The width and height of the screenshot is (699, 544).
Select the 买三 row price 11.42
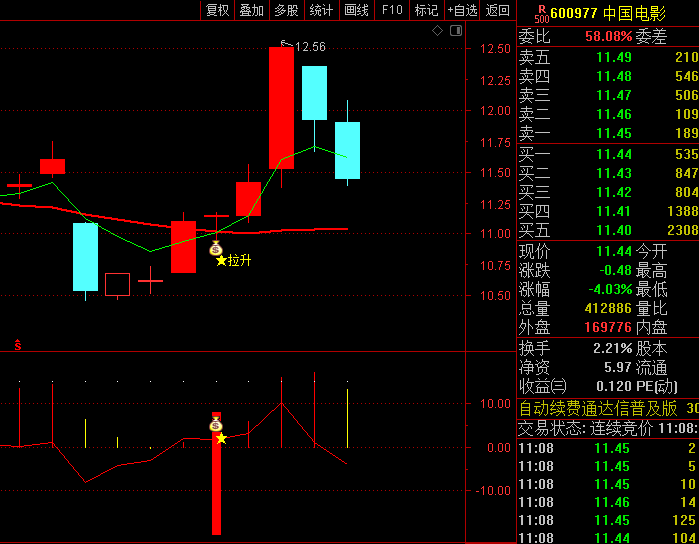click(614, 192)
